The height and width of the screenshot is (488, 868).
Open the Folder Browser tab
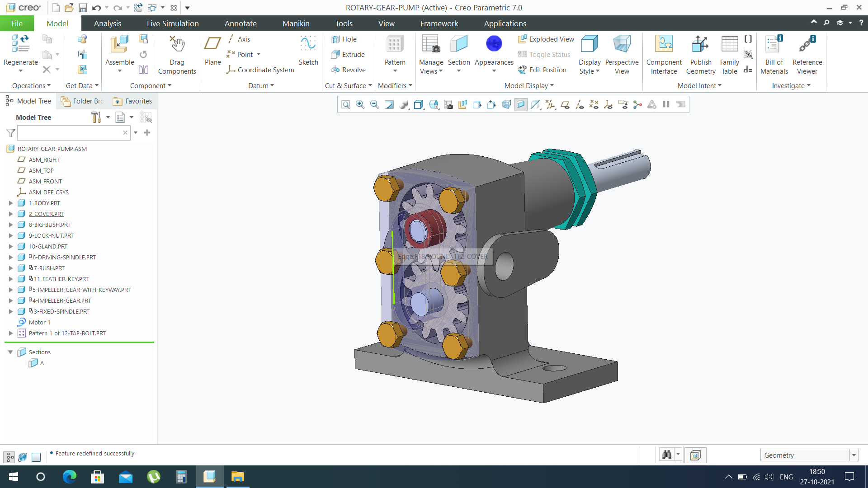[82, 101]
